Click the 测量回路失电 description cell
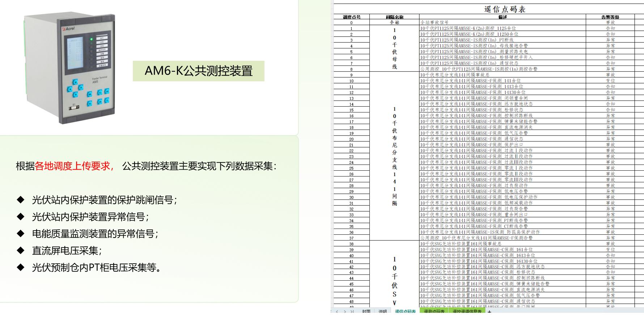644x315 pixels. (503, 51)
